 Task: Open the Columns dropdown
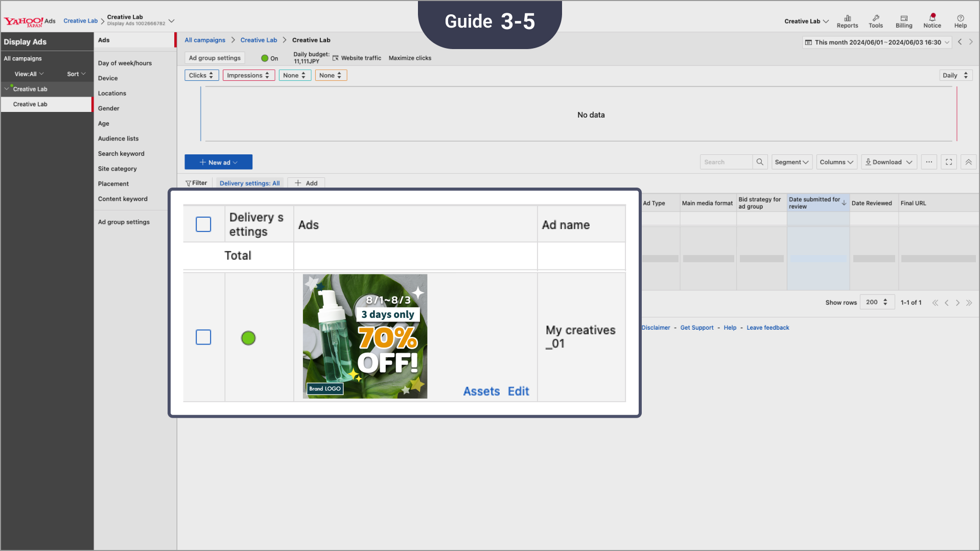tap(836, 162)
